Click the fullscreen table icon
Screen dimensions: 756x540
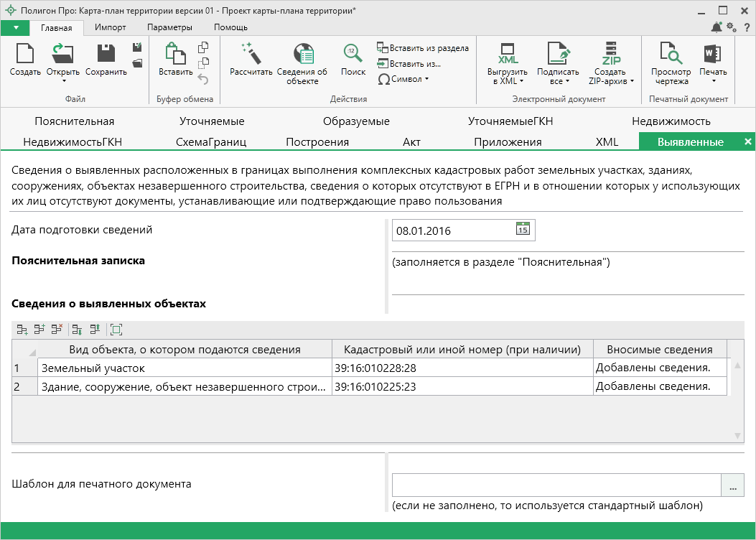tap(116, 330)
